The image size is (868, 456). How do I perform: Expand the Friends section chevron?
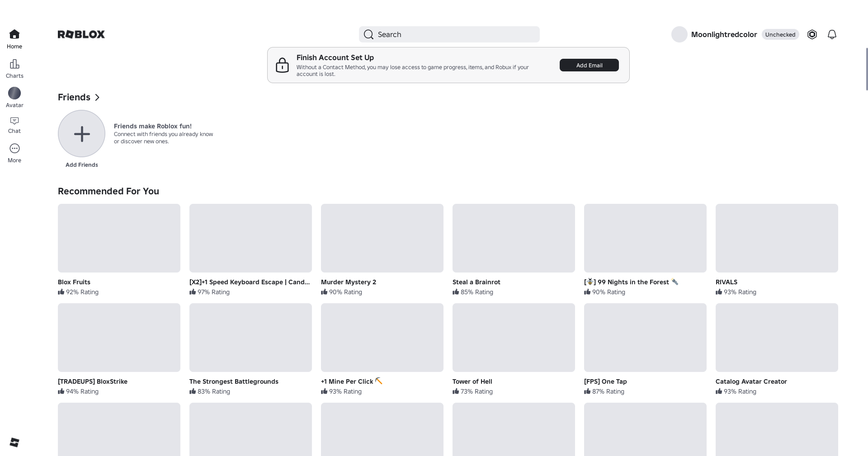pos(97,97)
